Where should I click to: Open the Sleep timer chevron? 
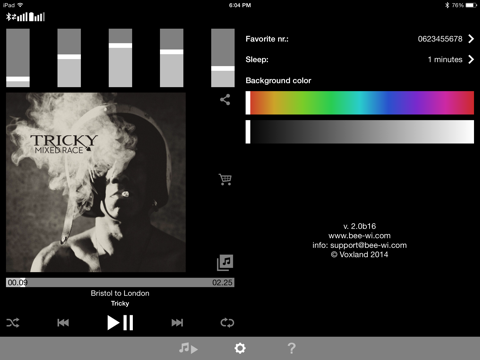(x=471, y=59)
